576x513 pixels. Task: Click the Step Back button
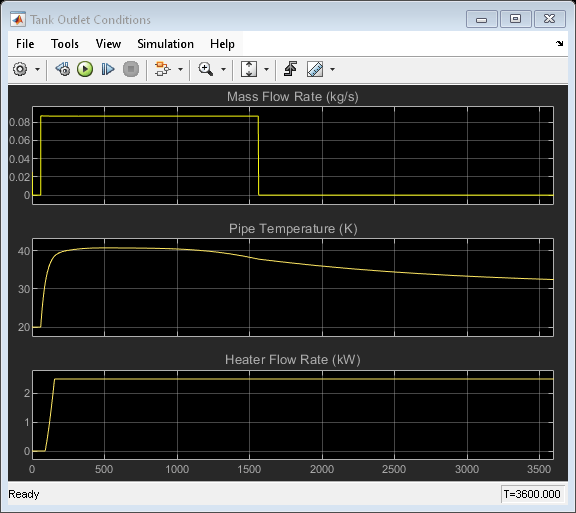(63, 69)
